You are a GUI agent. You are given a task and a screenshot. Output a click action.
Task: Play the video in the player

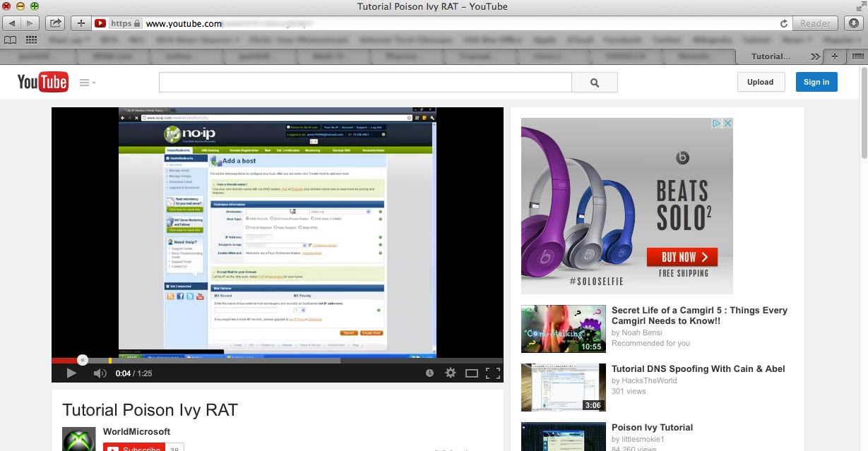[x=71, y=373]
